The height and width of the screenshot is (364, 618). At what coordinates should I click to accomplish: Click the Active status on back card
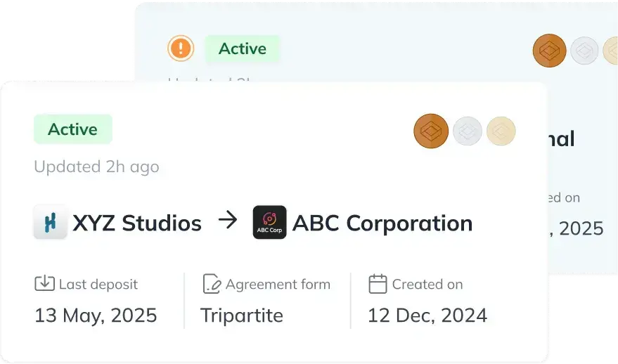[243, 48]
